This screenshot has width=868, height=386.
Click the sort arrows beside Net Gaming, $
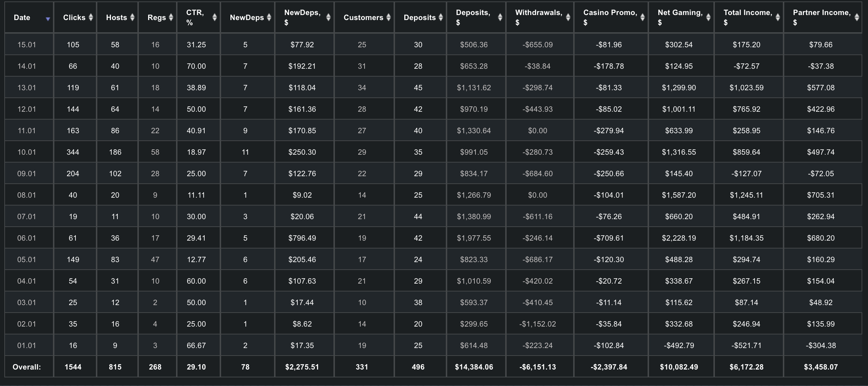pos(708,17)
